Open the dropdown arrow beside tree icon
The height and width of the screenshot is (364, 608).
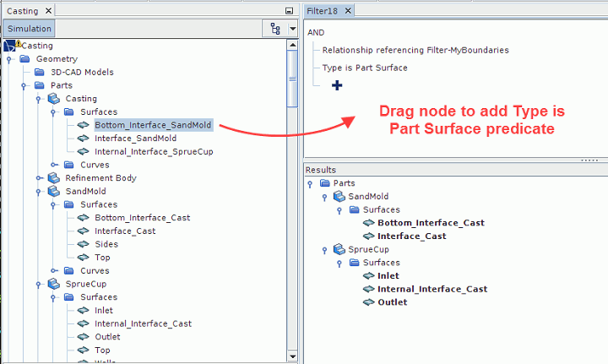tap(292, 29)
